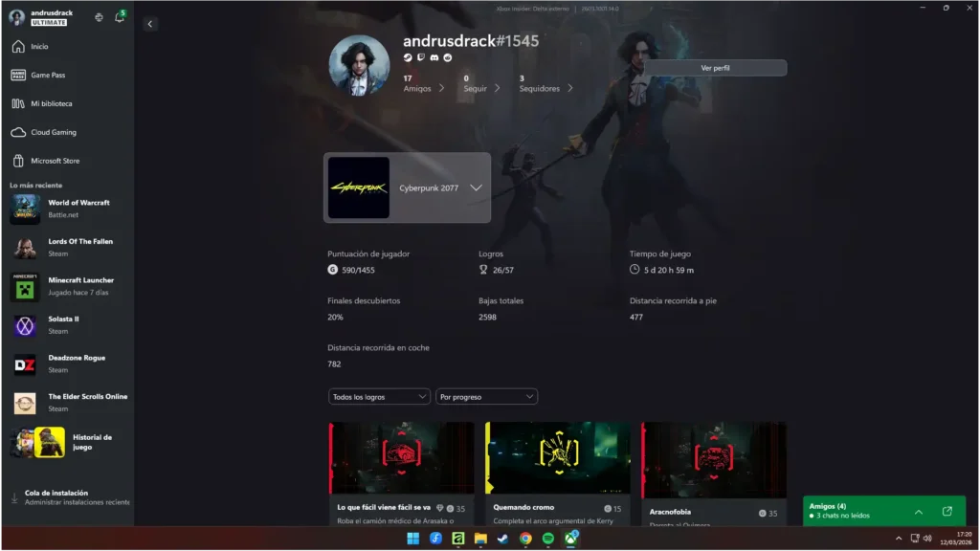980x551 pixels.
Task: Click the andrusdrack#1545 gamertag
Action: 471,40
